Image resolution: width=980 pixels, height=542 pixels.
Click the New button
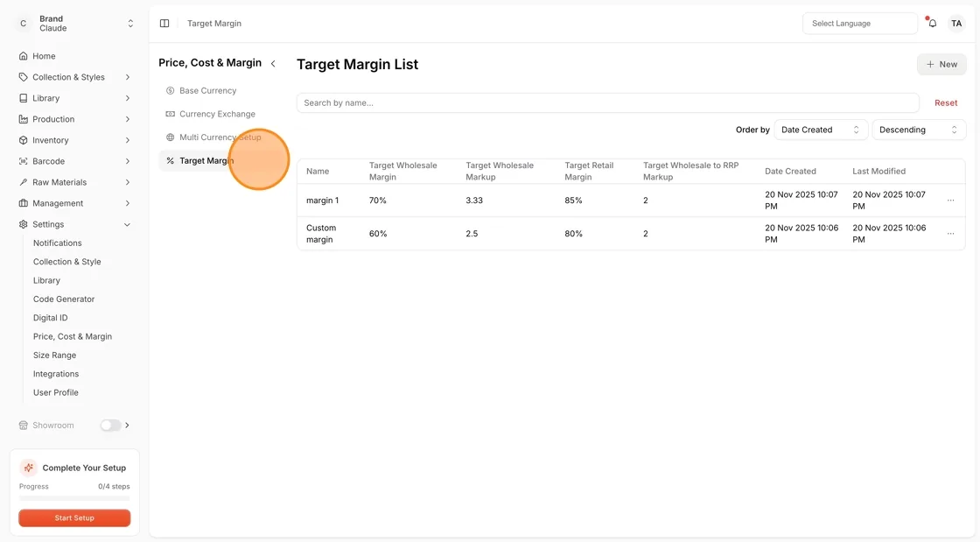(x=941, y=65)
